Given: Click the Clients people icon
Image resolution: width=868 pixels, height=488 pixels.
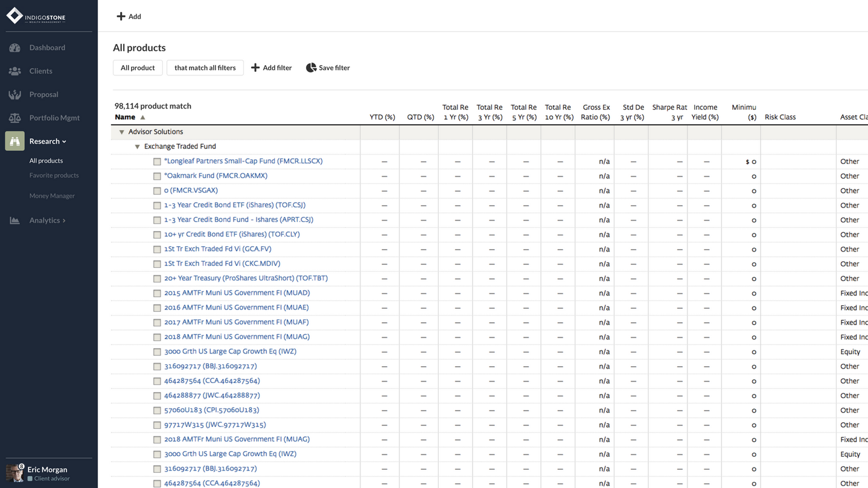Looking at the screenshot, I should point(14,71).
